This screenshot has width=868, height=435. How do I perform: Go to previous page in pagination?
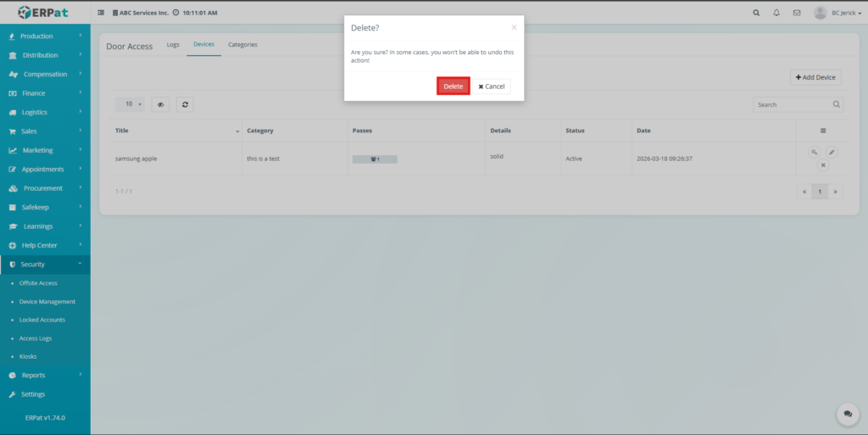coord(804,192)
